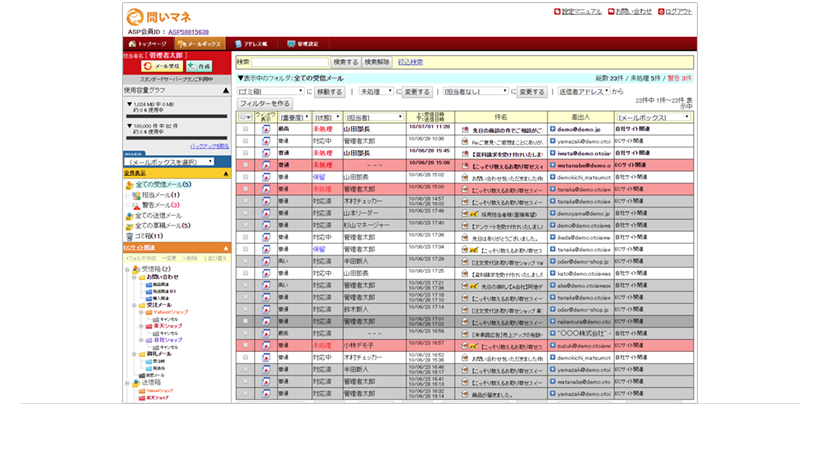Viewport: 820px width, 460px height.
Task: Check the row for demokichi_matsumot 15:02 mail
Action: point(245,177)
